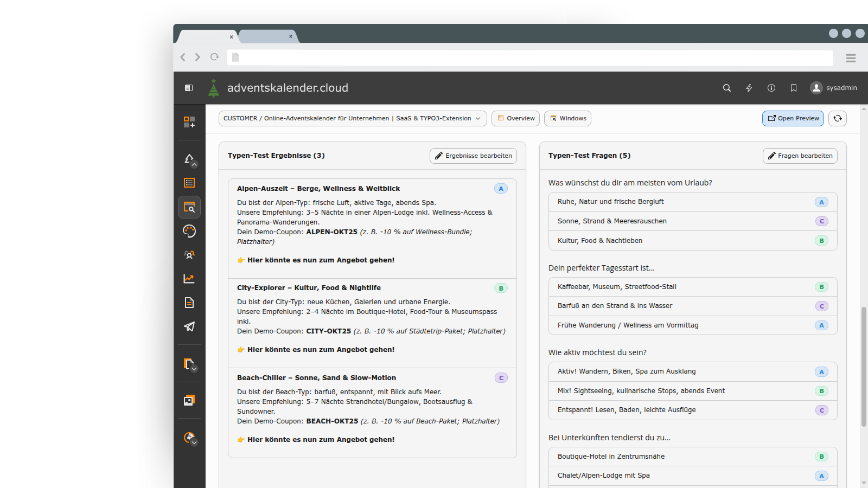Image resolution: width=868 pixels, height=488 pixels.
Task: Open the bookmarks icon in top bar
Action: (x=794, y=88)
